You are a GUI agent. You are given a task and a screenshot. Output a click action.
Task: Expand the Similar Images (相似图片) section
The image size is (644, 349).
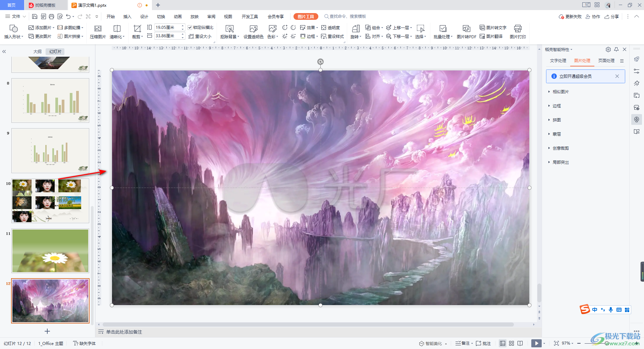click(x=559, y=92)
